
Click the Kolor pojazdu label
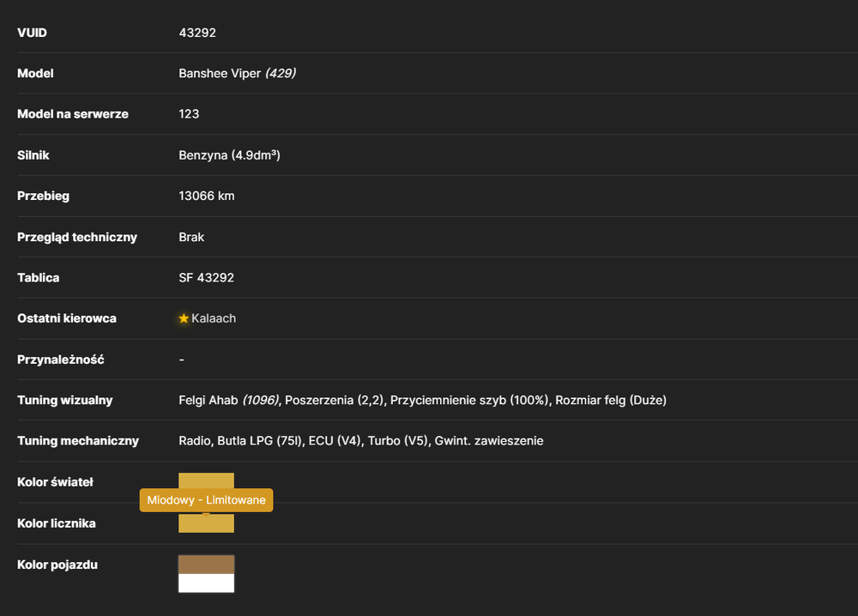57,565
